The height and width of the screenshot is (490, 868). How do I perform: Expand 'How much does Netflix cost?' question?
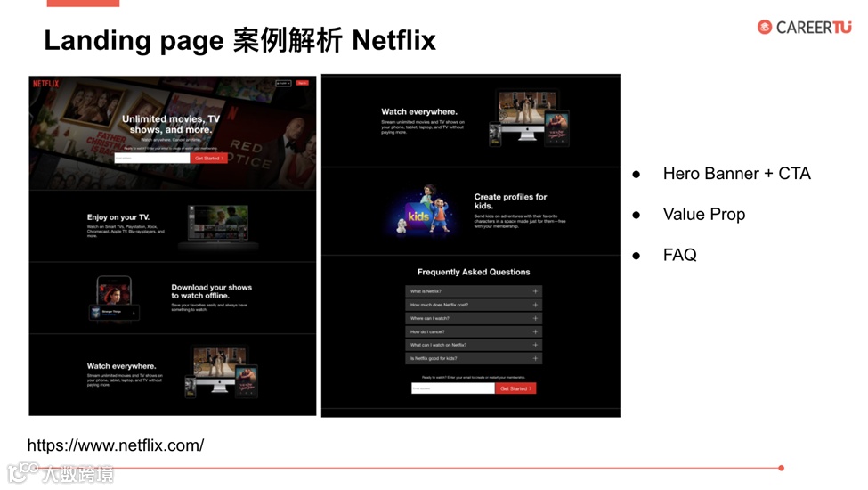(x=474, y=305)
